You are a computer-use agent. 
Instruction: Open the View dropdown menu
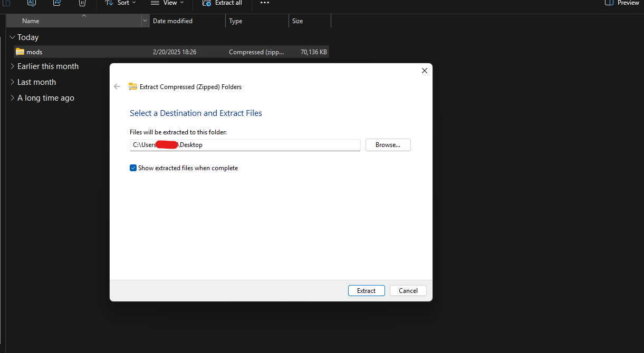(x=168, y=3)
